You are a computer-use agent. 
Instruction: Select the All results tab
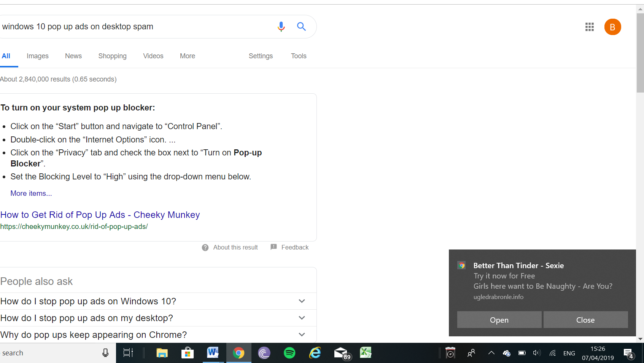click(x=6, y=56)
